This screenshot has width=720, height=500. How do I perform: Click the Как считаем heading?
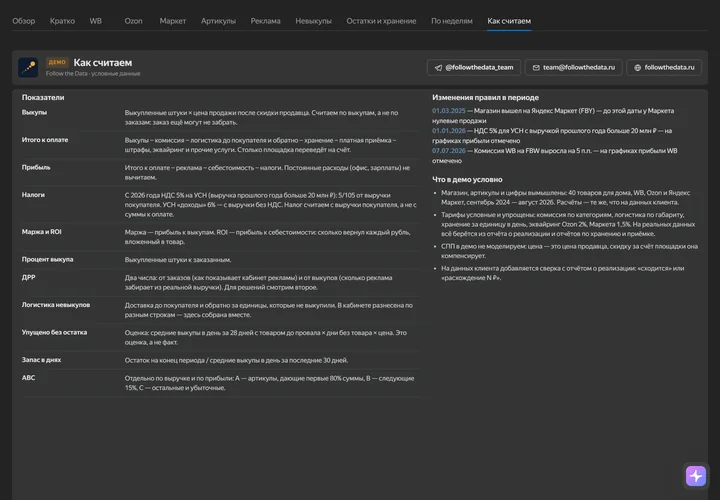click(103, 62)
